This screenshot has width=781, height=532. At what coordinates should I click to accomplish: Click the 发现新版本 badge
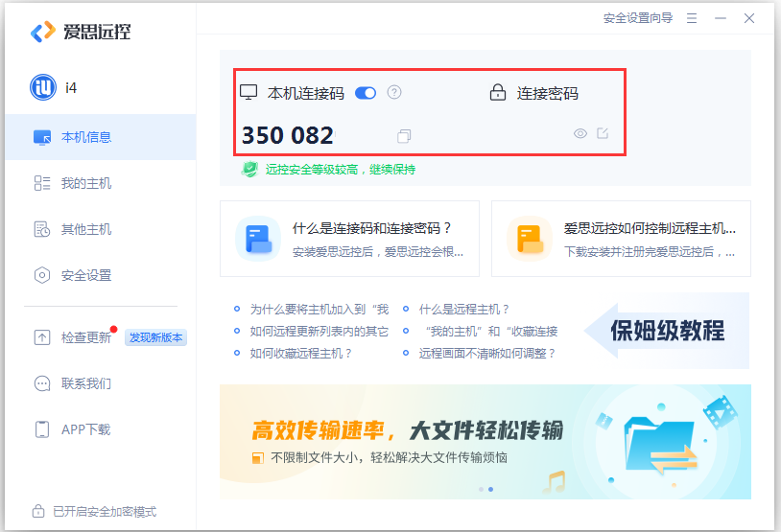155,337
